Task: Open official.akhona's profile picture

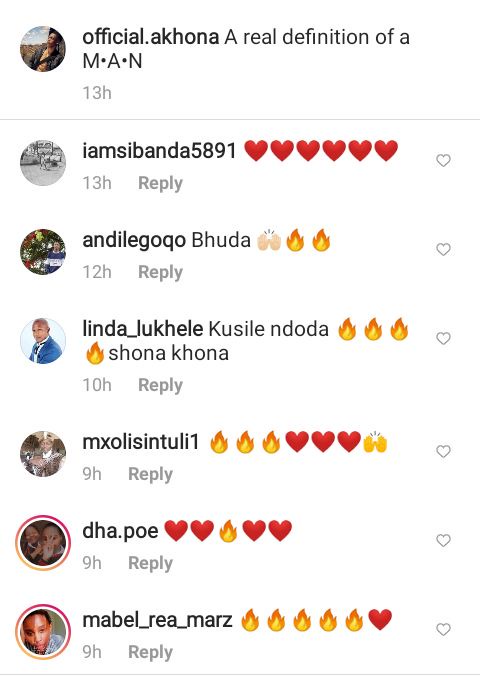Action: click(43, 49)
